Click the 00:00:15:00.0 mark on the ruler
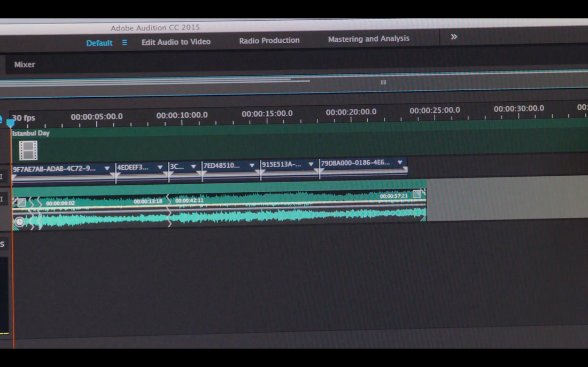The width and height of the screenshot is (588, 367). point(267,113)
